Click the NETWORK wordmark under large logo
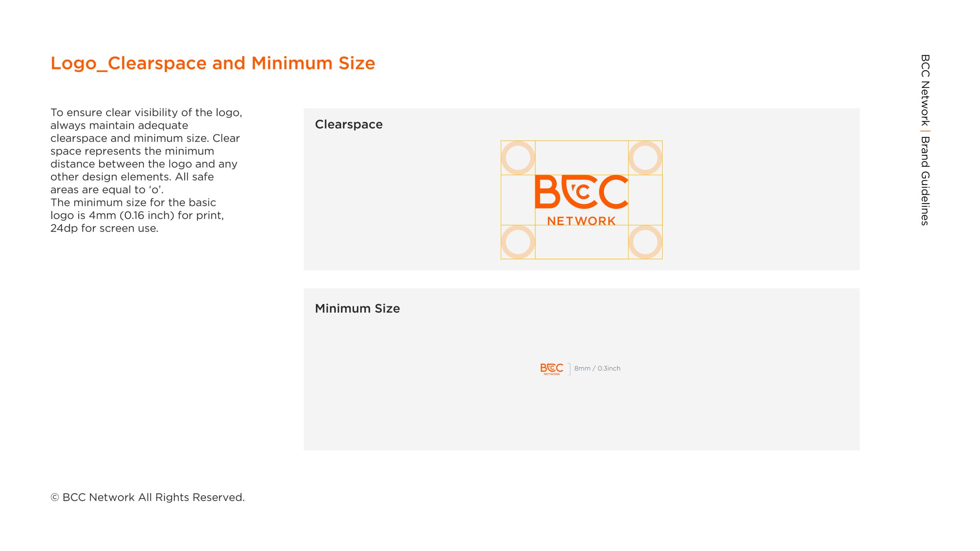 [581, 221]
